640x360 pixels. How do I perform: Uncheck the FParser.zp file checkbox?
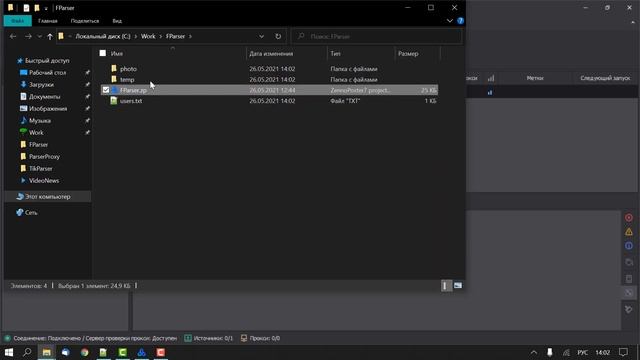pyautogui.click(x=106, y=90)
